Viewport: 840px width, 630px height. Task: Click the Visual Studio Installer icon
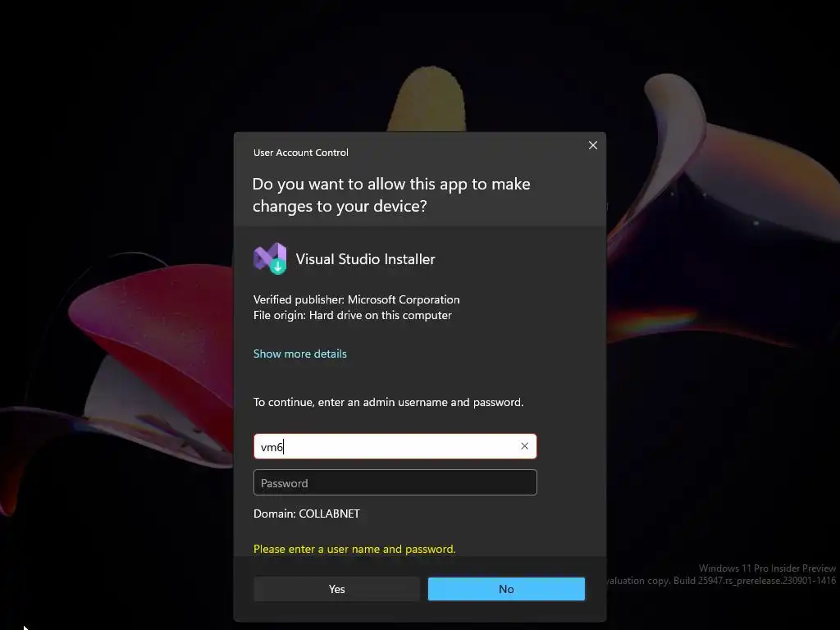click(270, 258)
